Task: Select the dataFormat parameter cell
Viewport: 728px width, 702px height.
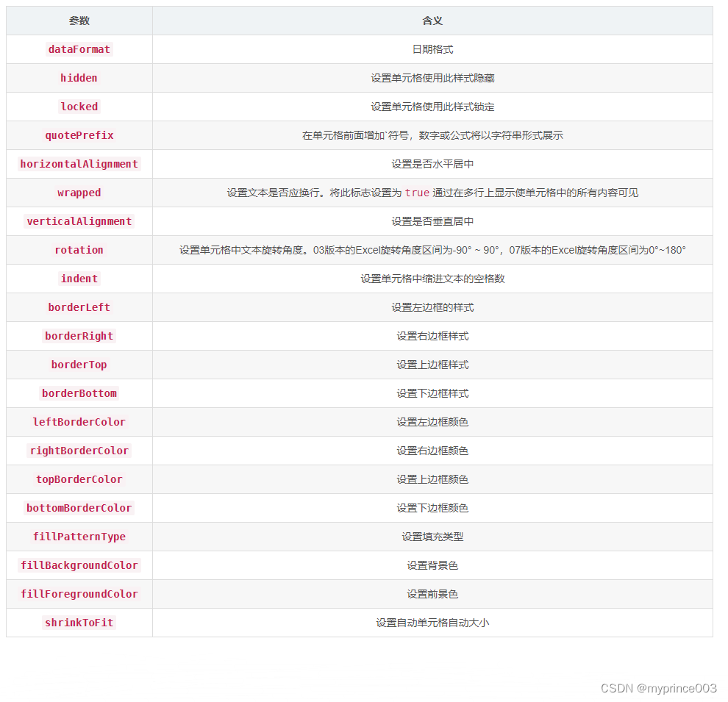Action: point(79,50)
